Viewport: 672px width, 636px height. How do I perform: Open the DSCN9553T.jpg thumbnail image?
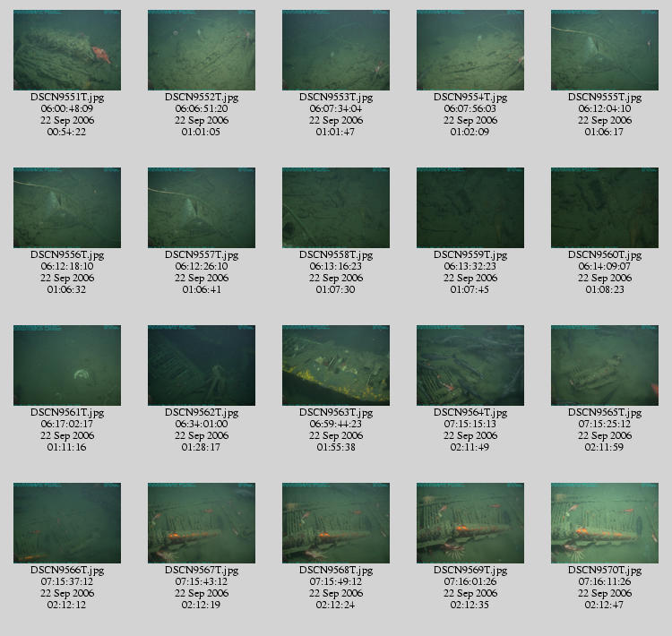coord(336,50)
